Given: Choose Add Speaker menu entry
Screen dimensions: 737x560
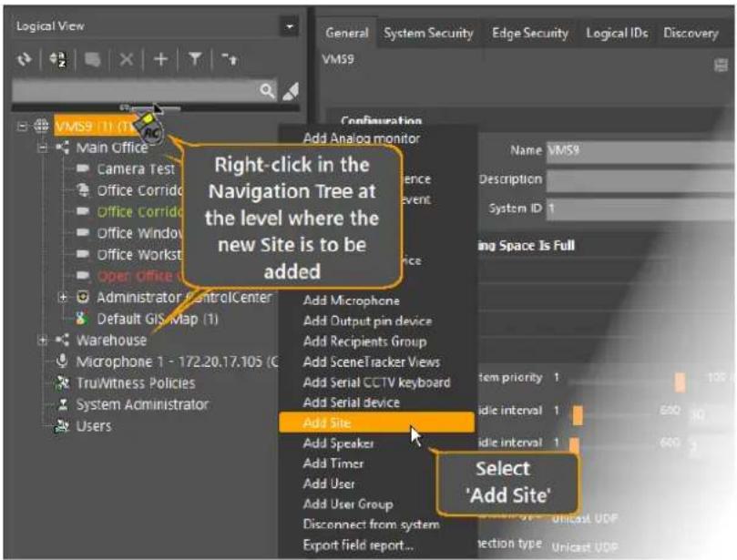Looking at the screenshot, I should [x=338, y=443].
